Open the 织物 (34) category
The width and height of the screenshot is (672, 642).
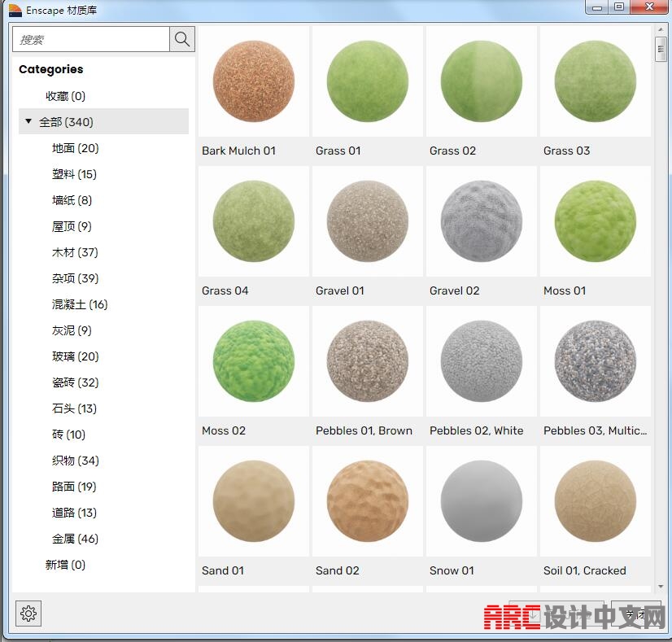tap(76, 461)
